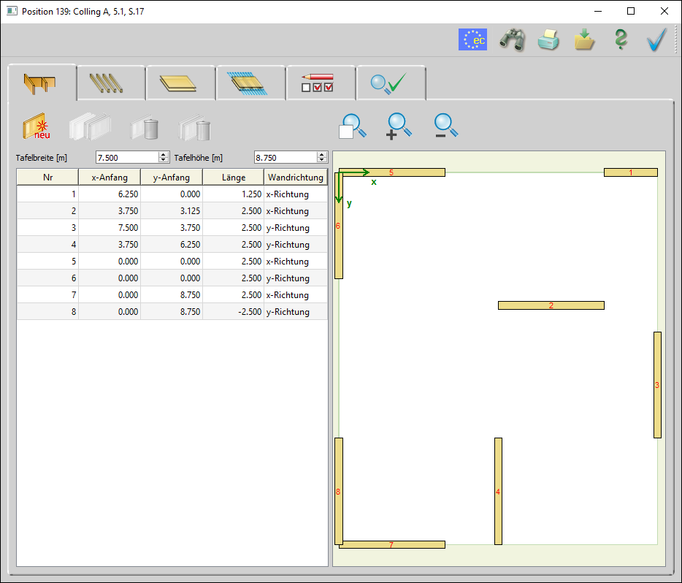Click the zoom out magnifier with minus
This screenshot has width=682, height=583.
[x=446, y=125]
